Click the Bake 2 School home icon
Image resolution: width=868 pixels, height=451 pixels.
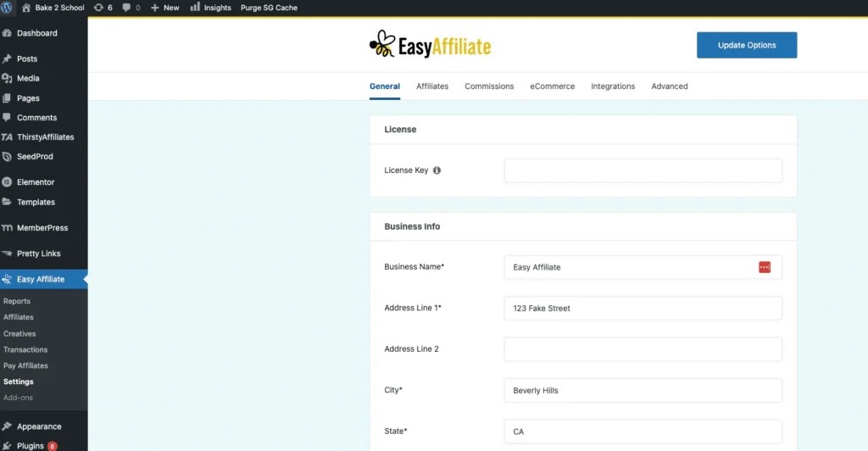coord(26,8)
